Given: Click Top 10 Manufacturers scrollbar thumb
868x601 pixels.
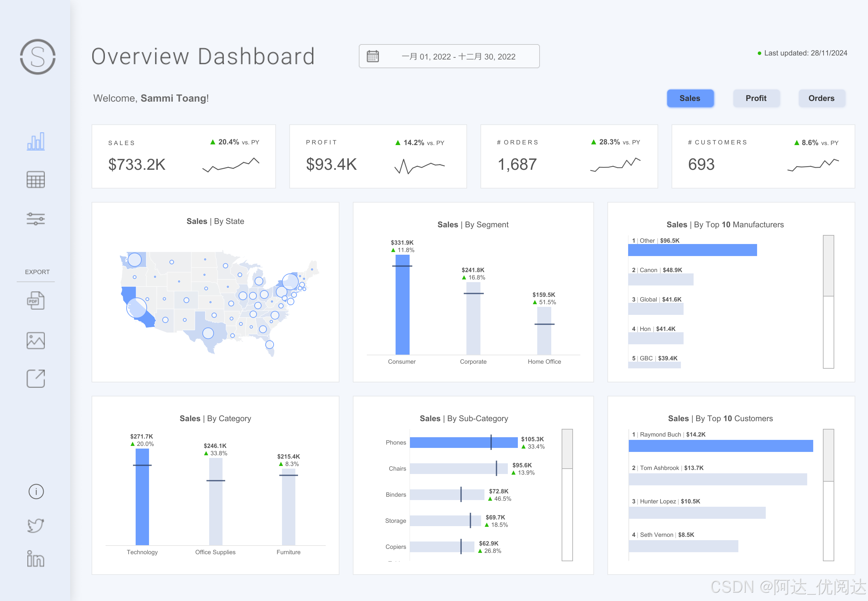Looking at the screenshot, I should [x=828, y=266].
